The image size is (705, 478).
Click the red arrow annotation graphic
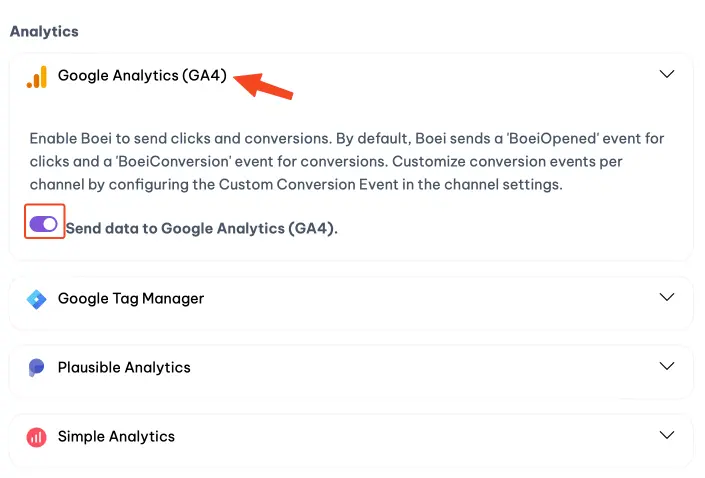(266, 84)
